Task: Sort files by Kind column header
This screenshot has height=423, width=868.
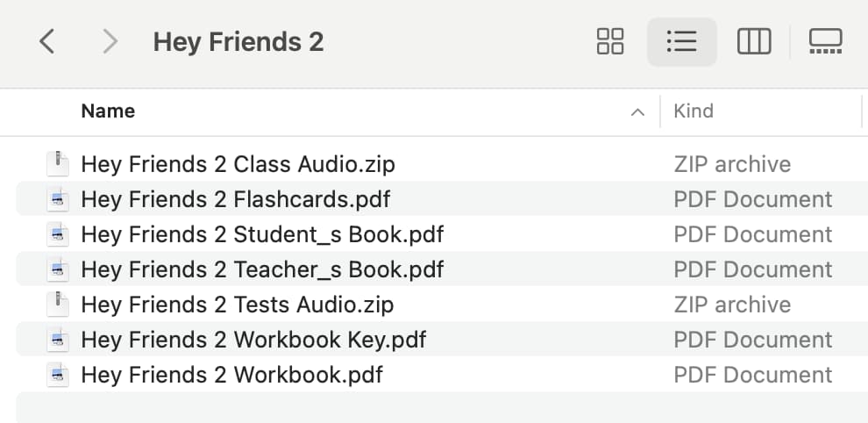Action: point(693,111)
